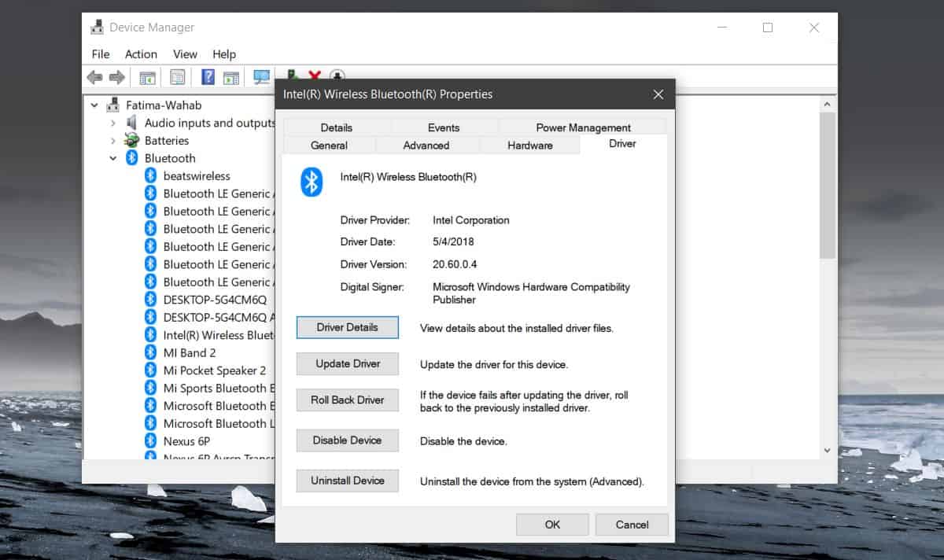
Task: Click the Disable Device button
Action: (348, 440)
